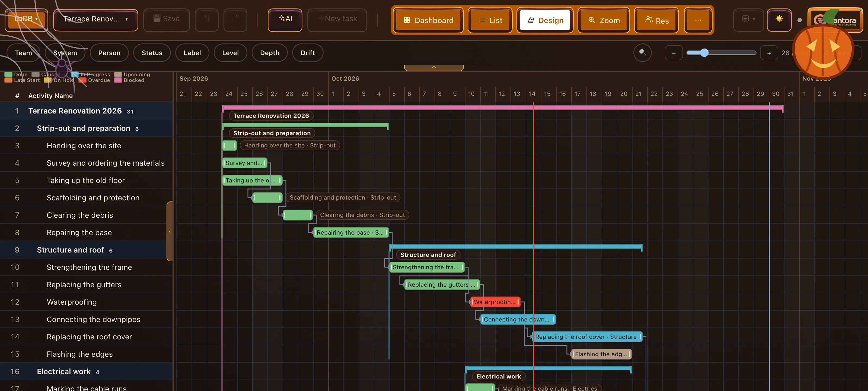The image size is (868, 391).
Task: Click the magnifier search icon
Action: point(643,53)
